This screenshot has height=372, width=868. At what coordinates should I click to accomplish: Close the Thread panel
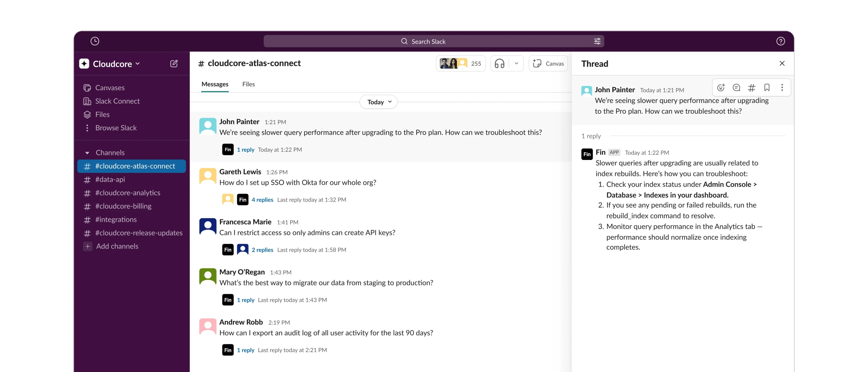[x=782, y=63]
